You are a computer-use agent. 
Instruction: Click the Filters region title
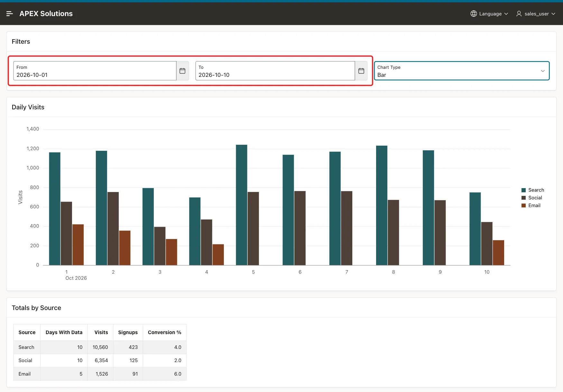[21, 41]
